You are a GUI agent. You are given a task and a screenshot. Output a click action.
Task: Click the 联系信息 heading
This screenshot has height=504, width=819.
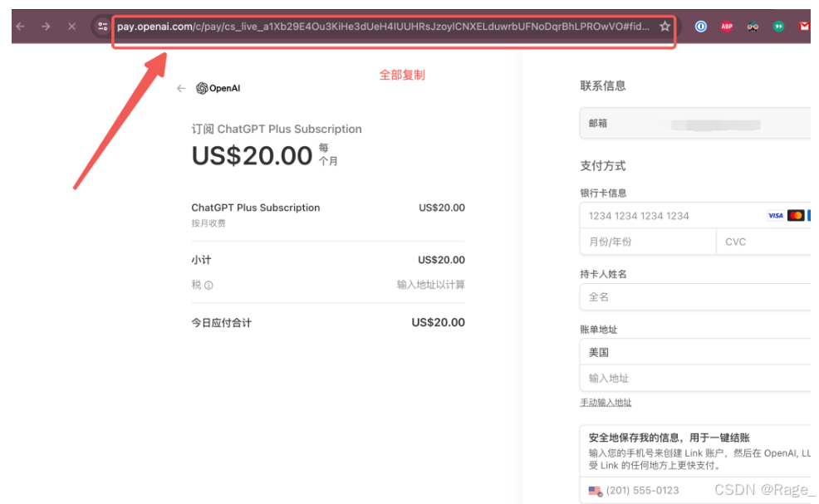(x=603, y=86)
